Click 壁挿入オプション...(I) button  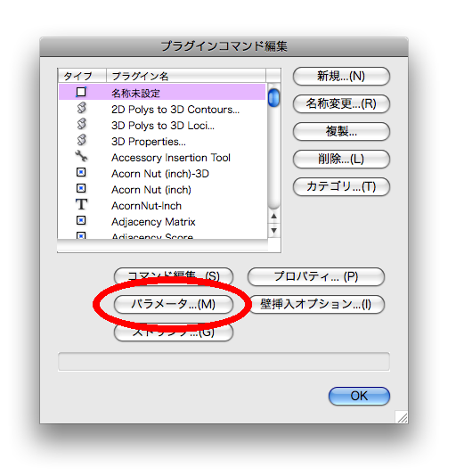316,304
